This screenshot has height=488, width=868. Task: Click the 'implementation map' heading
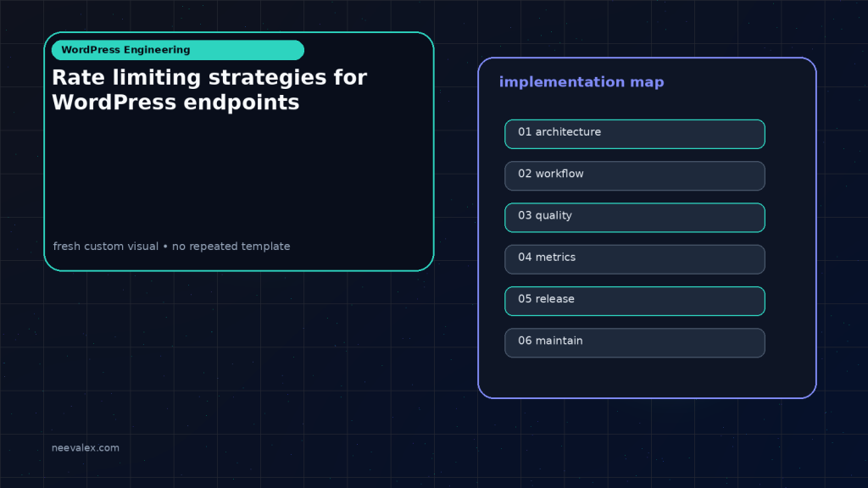click(581, 82)
